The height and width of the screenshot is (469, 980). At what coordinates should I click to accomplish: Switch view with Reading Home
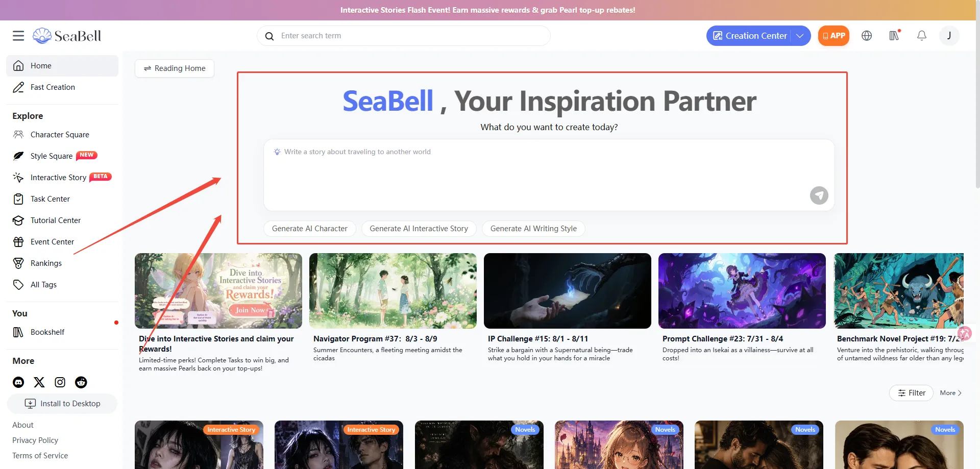click(175, 68)
